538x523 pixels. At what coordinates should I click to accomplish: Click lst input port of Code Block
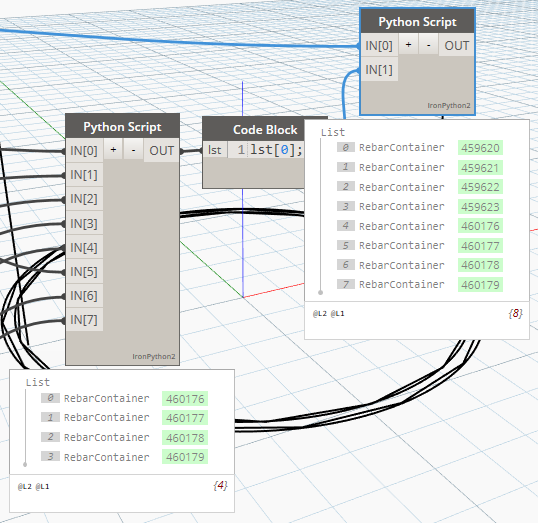(215, 150)
